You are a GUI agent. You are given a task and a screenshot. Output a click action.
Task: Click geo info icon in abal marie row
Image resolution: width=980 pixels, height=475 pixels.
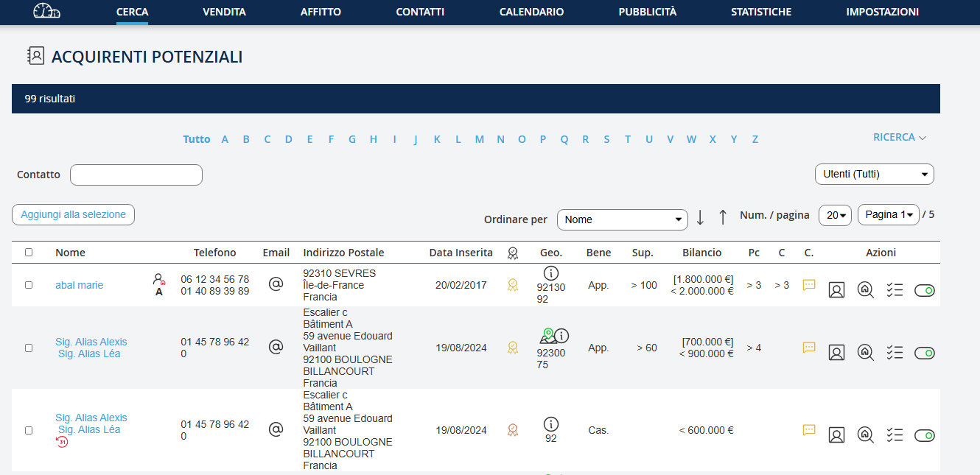coord(551,274)
